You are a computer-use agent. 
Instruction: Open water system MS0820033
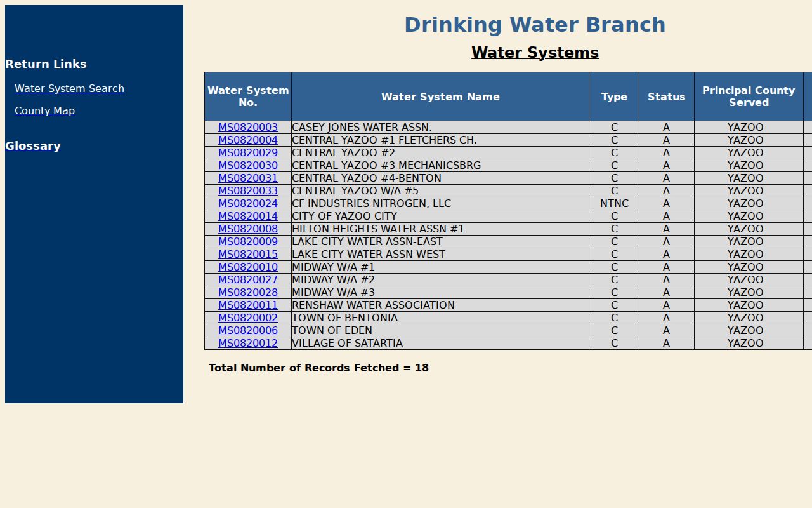click(248, 191)
